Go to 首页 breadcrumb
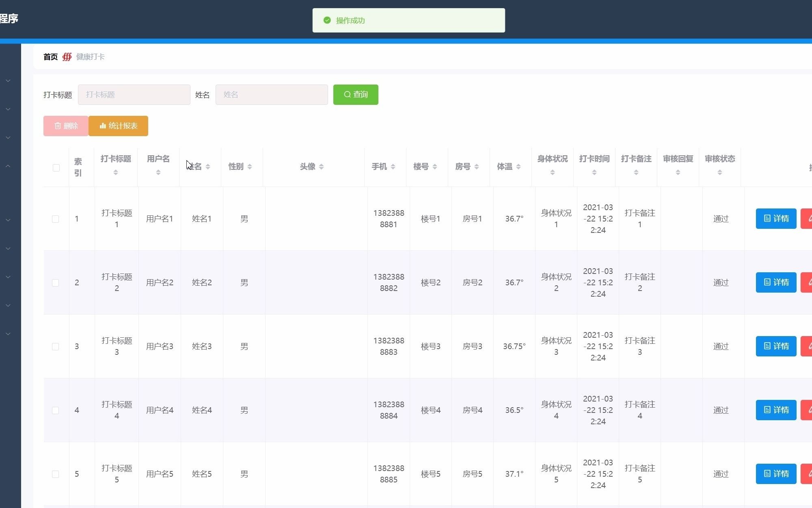The width and height of the screenshot is (812, 508). pyautogui.click(x=50, y=57)
